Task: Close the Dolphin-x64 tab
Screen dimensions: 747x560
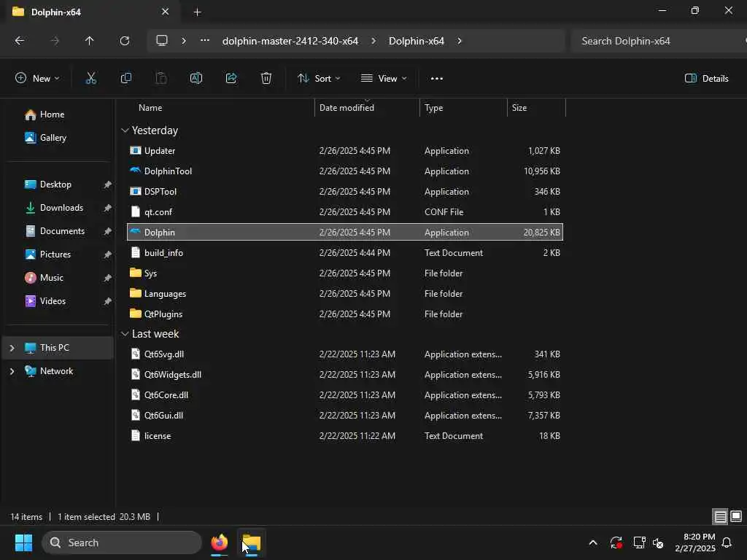Action: click(x=166, y=12)
